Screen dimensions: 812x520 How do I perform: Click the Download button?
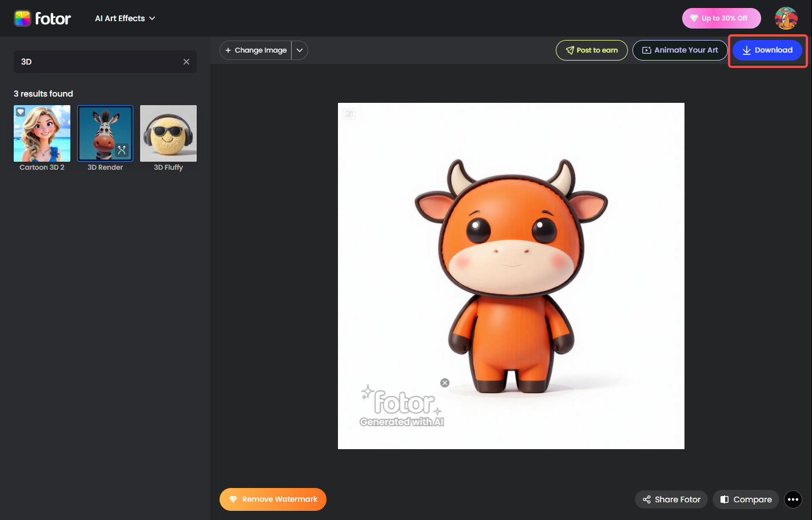767,50
